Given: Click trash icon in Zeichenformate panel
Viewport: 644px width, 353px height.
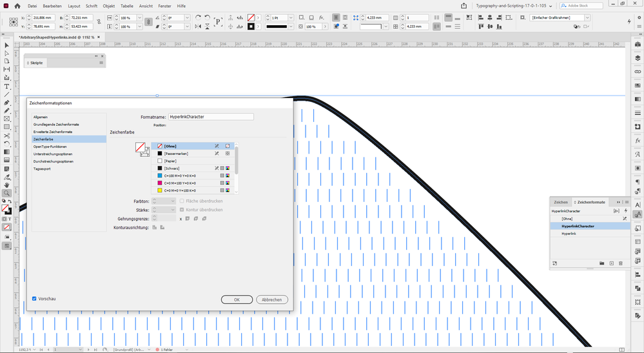Looking at the screenshot, I should click(621, 263).
